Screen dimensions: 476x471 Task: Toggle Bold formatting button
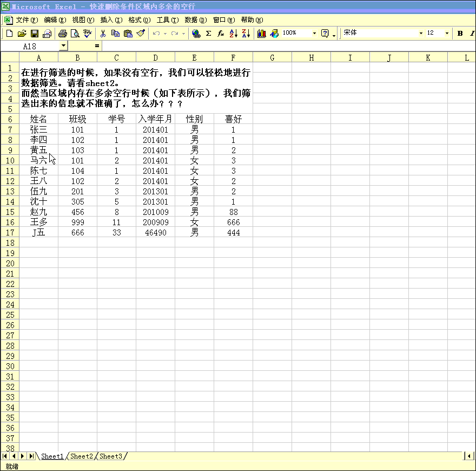(x=460, y=34)
